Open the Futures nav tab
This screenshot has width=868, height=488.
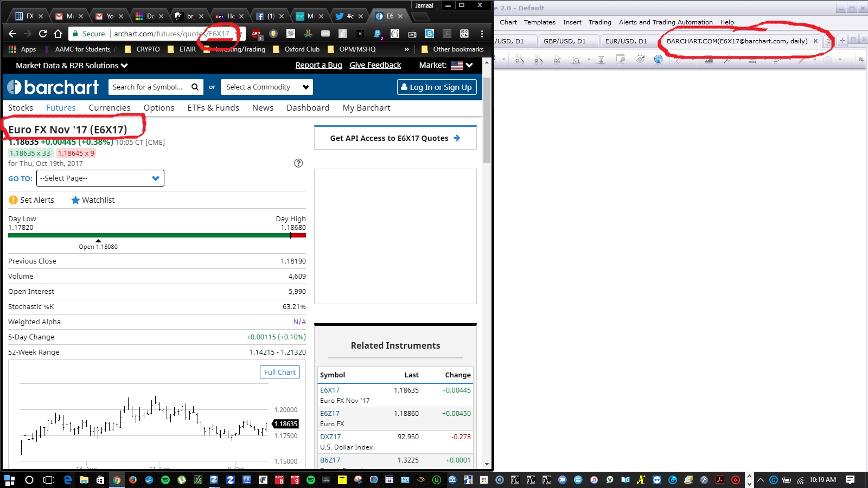pos(61,108)
